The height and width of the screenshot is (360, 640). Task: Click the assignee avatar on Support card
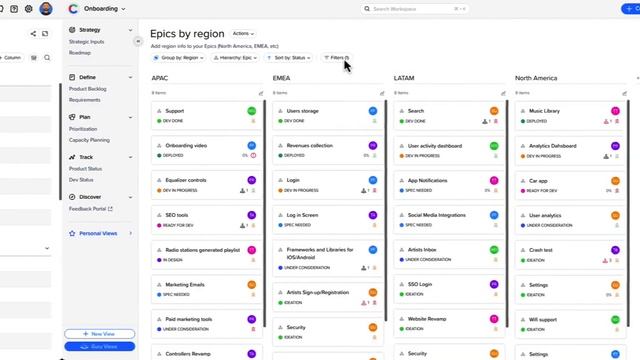coord(252,111)
